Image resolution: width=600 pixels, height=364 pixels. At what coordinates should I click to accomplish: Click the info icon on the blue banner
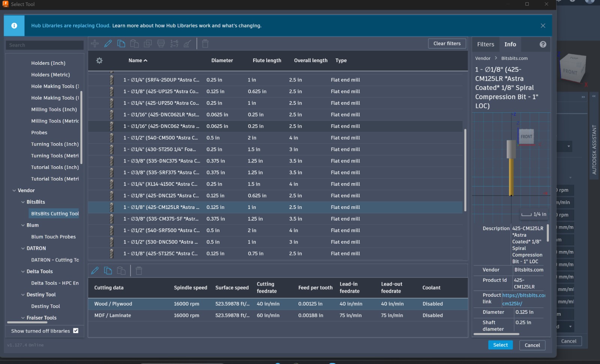pos(14,25)
